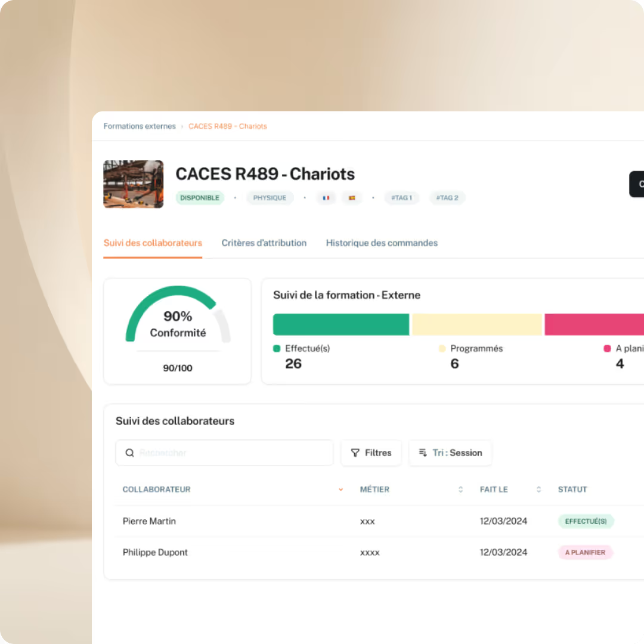Click the green Effectué(s) progress segment
644x644 pixels.
point(341,324)
